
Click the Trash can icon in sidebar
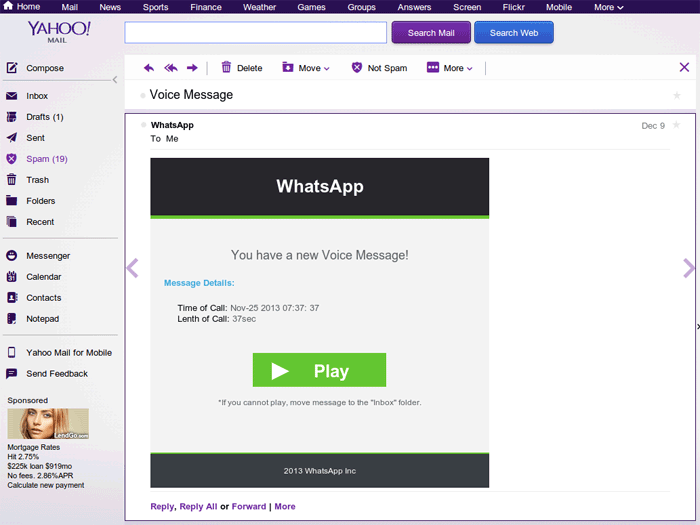[x=12, y=179]
